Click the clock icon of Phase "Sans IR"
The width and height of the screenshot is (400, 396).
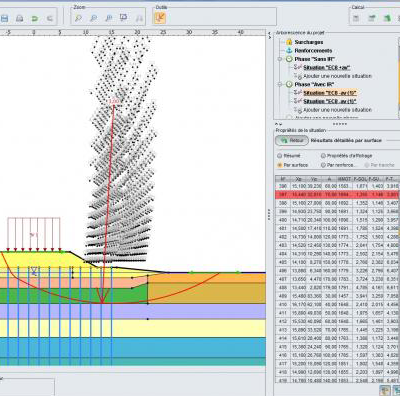pos(289,59)
